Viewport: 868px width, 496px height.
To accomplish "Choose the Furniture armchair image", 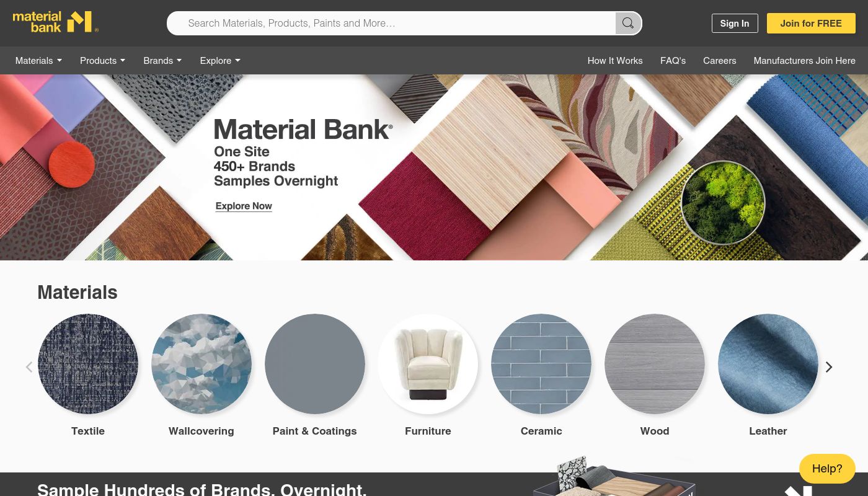I will pyautogui.click(x=428, y=364).
